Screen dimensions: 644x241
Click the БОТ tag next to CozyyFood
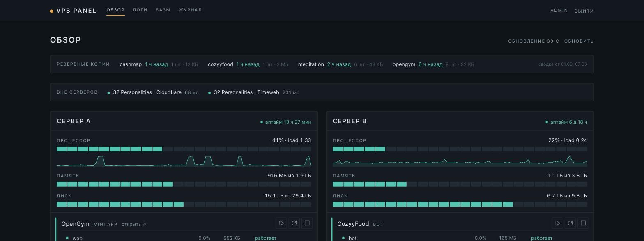[378, 224]
